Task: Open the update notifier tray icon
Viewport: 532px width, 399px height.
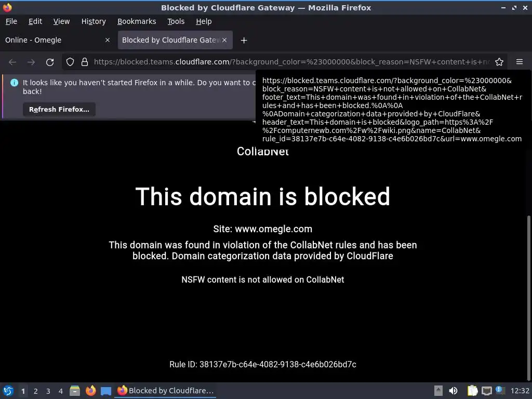Action: pyautogui.click(x=500, y=390)
